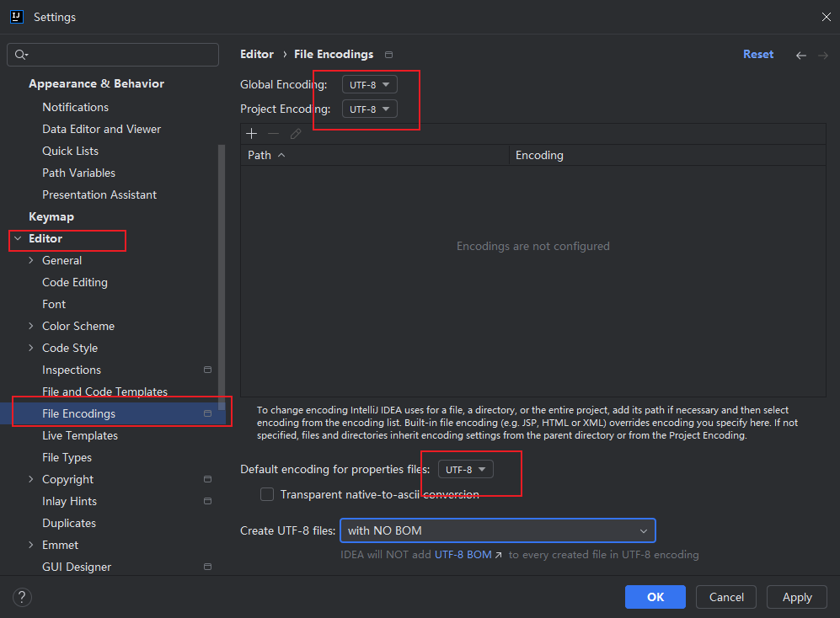Open Inlay Hints settings
Image resolution: width=840 pixels, height=618 pixels.
tap(70, 501)
